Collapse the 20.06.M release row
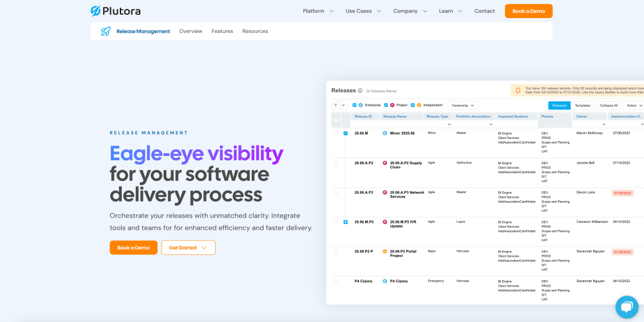Viewport: 644px width, 322px height. 345,133
